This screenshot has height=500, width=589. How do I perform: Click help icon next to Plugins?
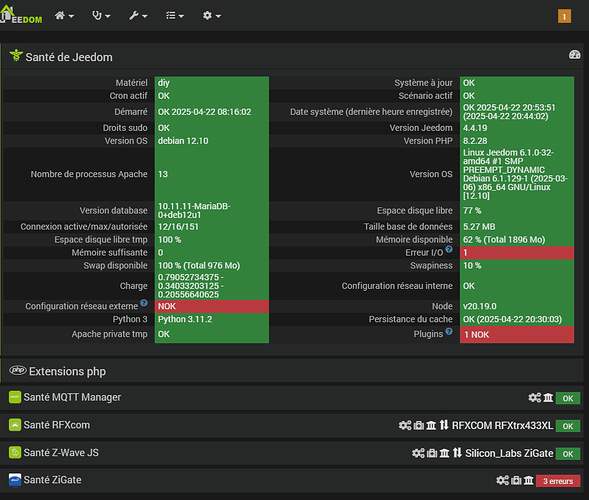coord(449,331)
